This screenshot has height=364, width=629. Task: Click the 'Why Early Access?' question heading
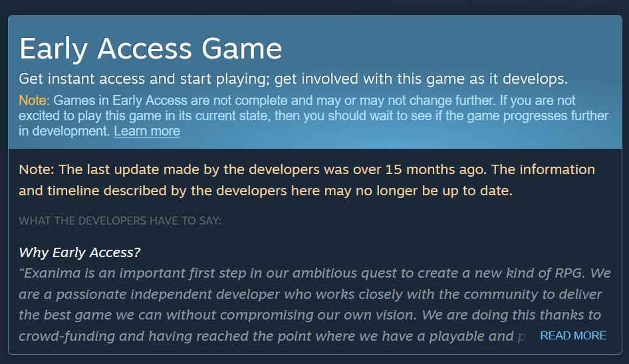[79, 252]
